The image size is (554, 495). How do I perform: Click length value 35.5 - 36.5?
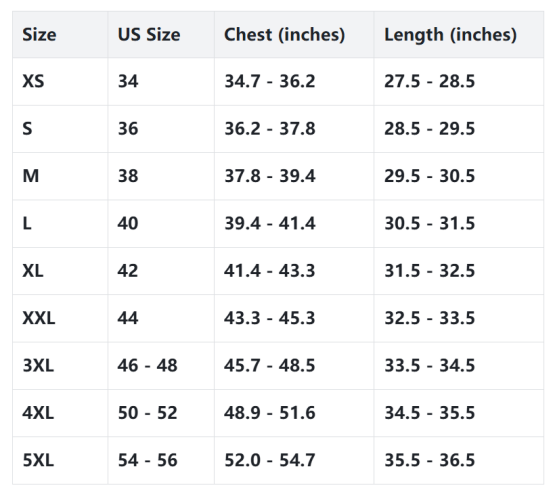(430, 460)
